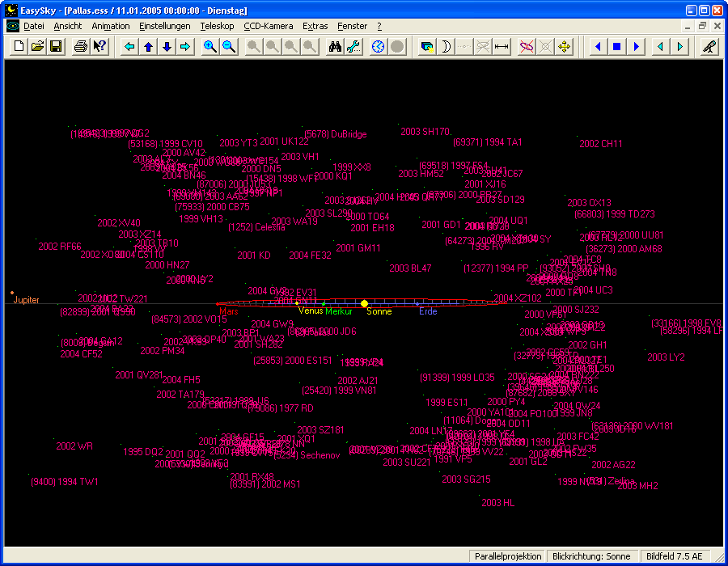Toggle the double-headed arrow distance icon
Screen dimensions: 728x566
click(502, 47)
